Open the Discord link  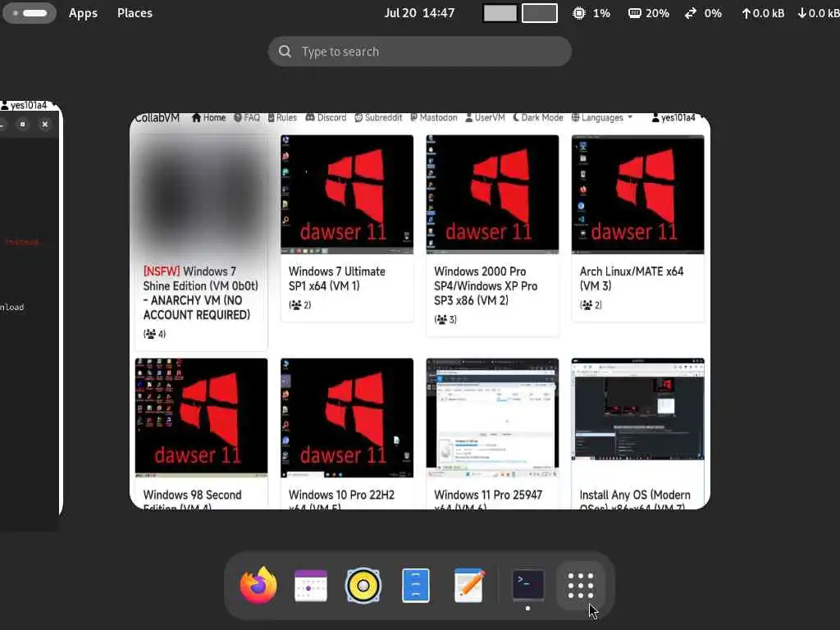(326, 117)
